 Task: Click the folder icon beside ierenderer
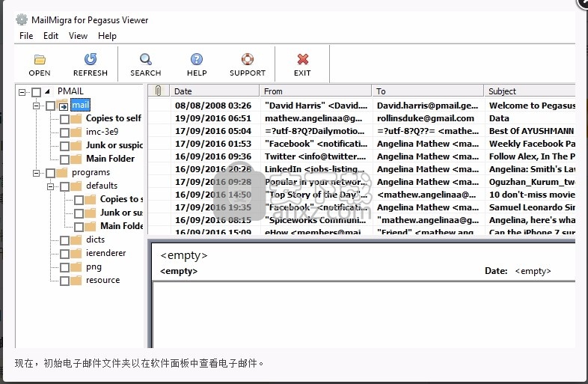click(x=76, y=253)
